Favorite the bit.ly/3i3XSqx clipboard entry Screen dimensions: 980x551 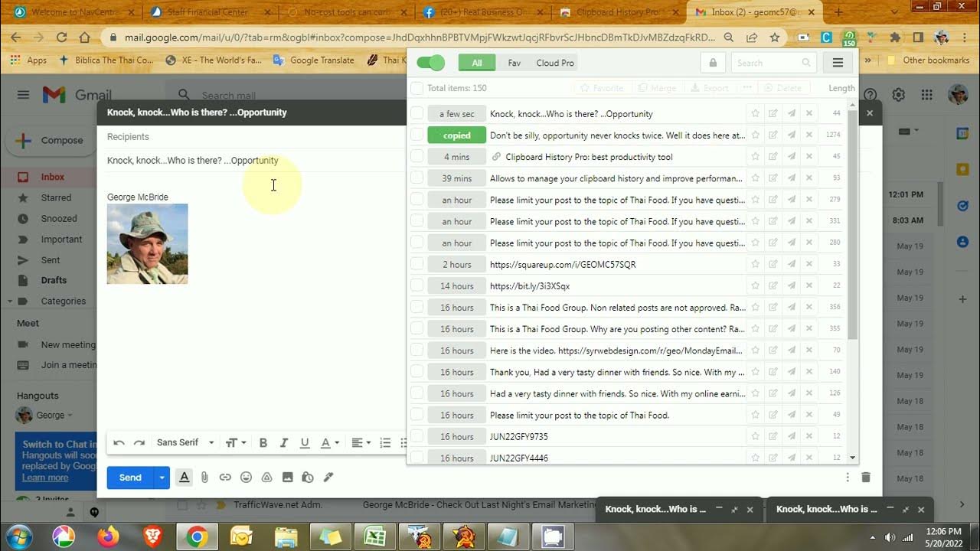[x=756, y=285]
